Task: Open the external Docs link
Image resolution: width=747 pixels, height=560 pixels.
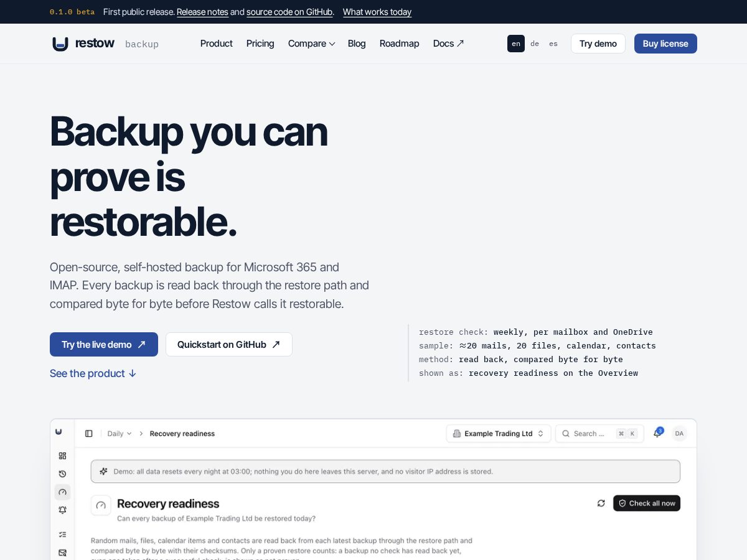Action: point(448,44)
